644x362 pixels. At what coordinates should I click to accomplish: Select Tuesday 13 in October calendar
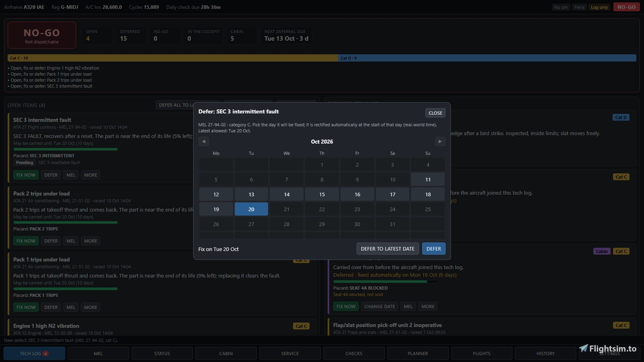[x=251, y=194]
